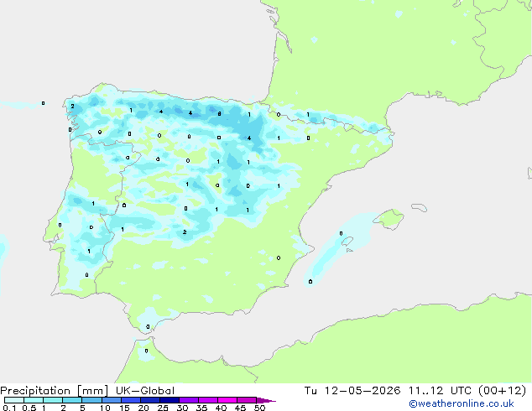Click the date "Tu 12-05-2026"

pyautogui.click(x=352, y=391)
